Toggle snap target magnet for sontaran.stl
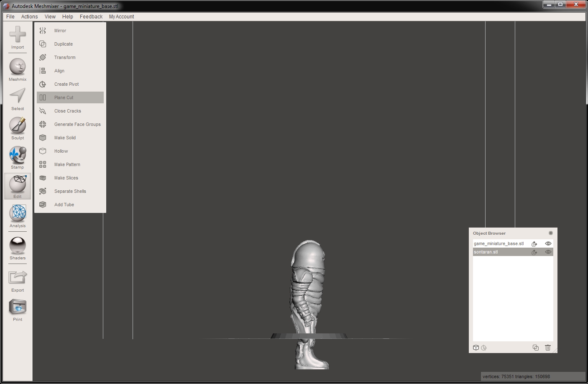This screenshot has width=588, height=384. coord(534,252)
